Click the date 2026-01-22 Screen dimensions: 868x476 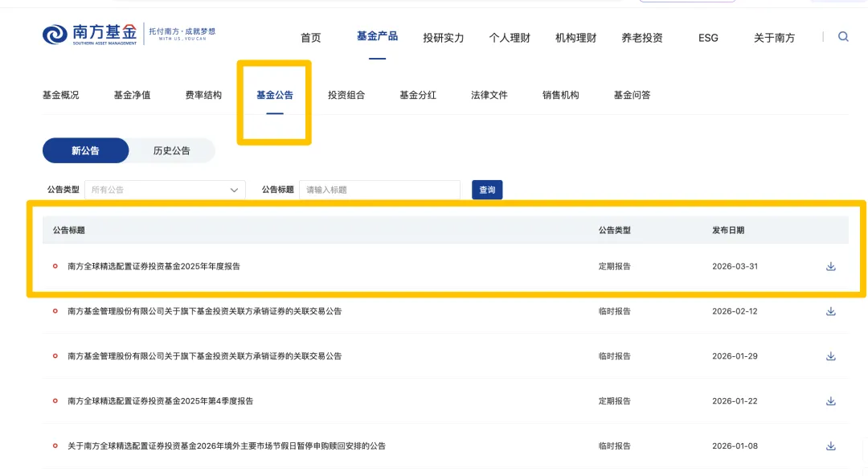pos(735,401)
